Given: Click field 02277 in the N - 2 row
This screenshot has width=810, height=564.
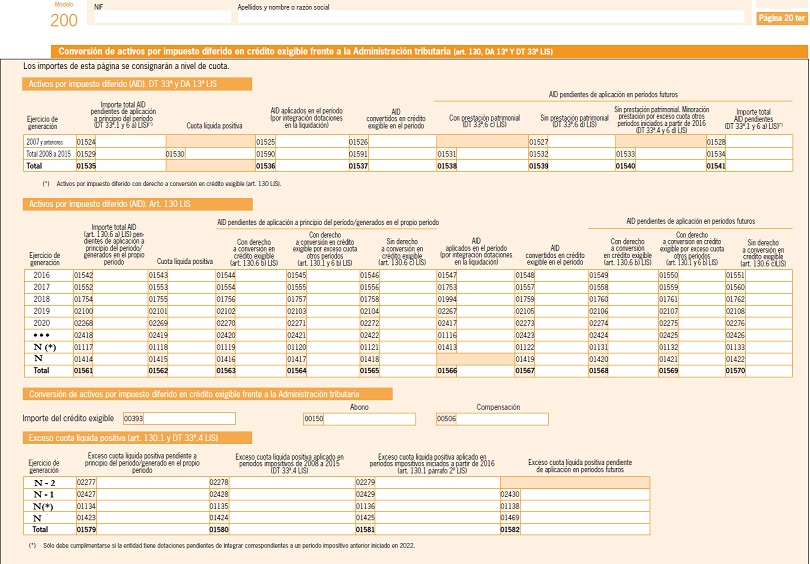Looking at the screenshot, I should click(152, 482).
